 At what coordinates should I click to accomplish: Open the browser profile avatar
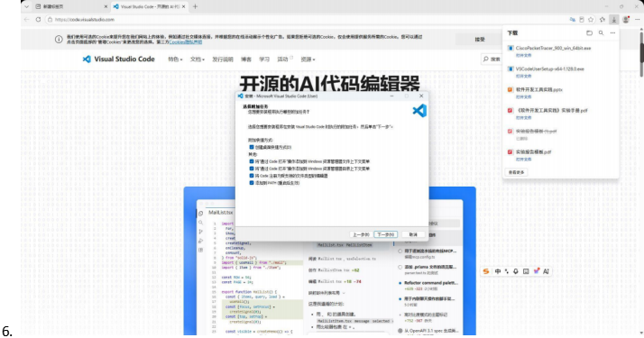pos(626,19)
